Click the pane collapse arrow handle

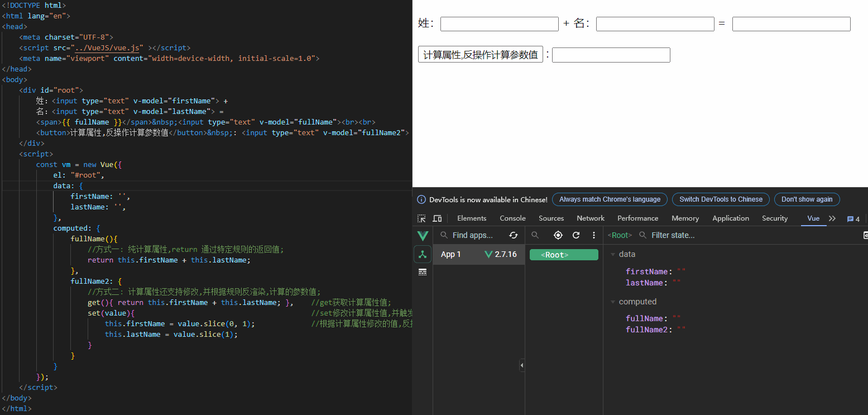[x=522, y=365]
